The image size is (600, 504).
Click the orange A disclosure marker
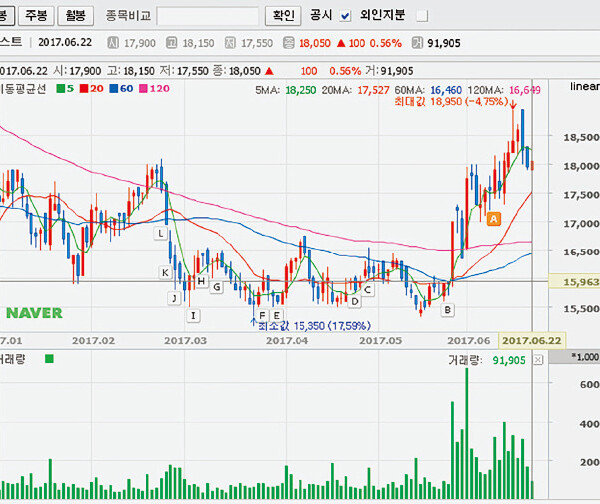tap(493, 219)
